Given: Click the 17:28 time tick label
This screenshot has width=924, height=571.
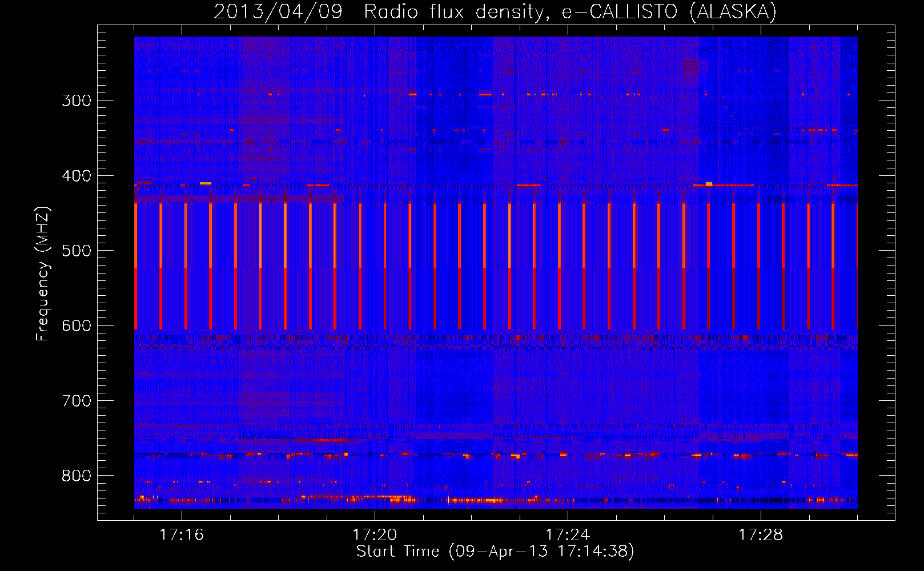Looking at the screenshot, I should tap(761, 535).
